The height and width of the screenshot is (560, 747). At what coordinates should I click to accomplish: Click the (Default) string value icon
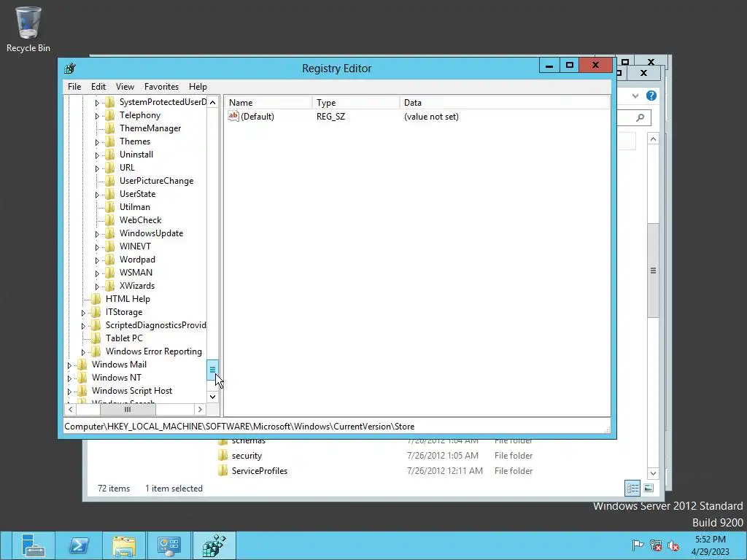pos(233,116)
